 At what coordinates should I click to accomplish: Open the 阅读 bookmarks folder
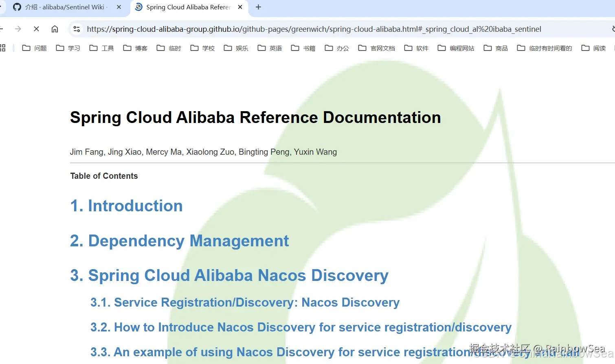point(593,48)
